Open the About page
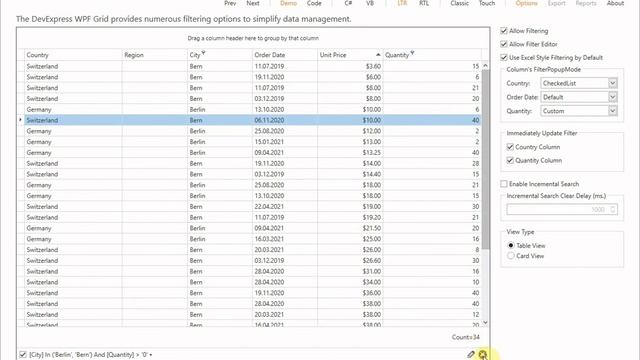Screen dimensions: 640x360 tap(615, 3)
